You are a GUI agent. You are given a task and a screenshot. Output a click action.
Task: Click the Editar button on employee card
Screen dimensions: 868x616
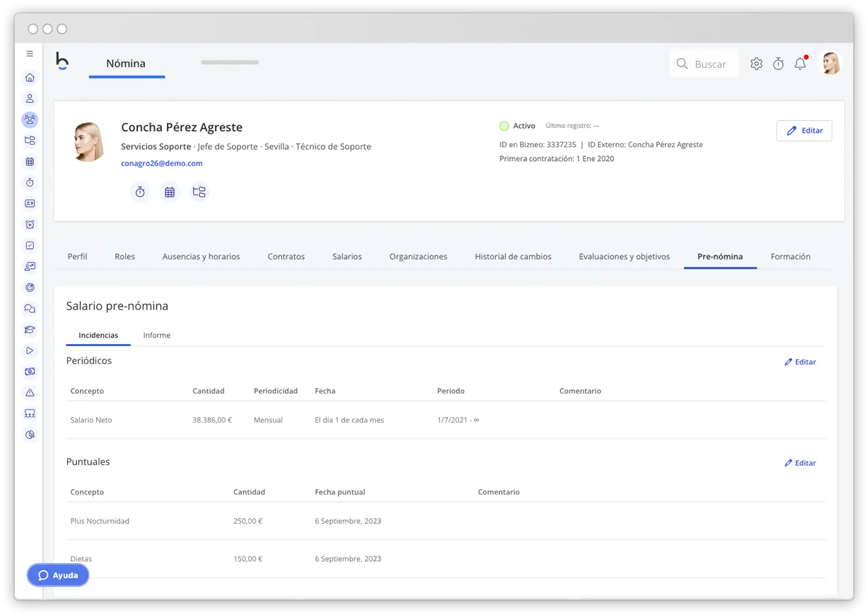coord(804,131)
